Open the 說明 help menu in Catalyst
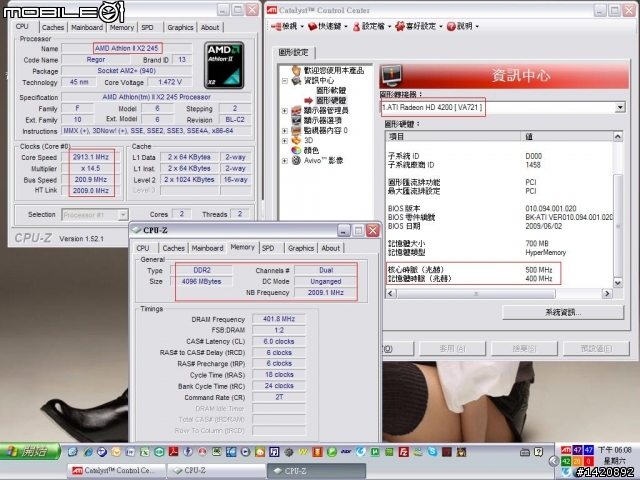Image resolution: width=640 pixels, height=480 pixels. pyautogui.click(x=462, y=26)
